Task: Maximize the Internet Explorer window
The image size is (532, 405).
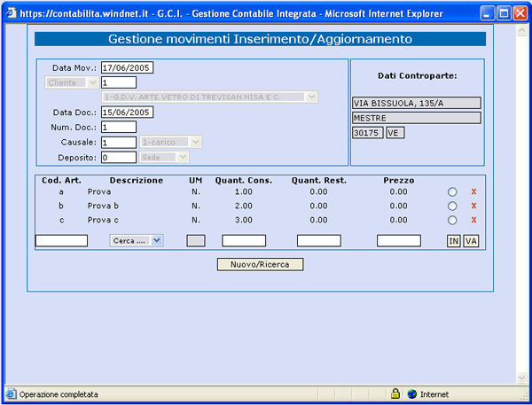Action: (x=504, y=13)
